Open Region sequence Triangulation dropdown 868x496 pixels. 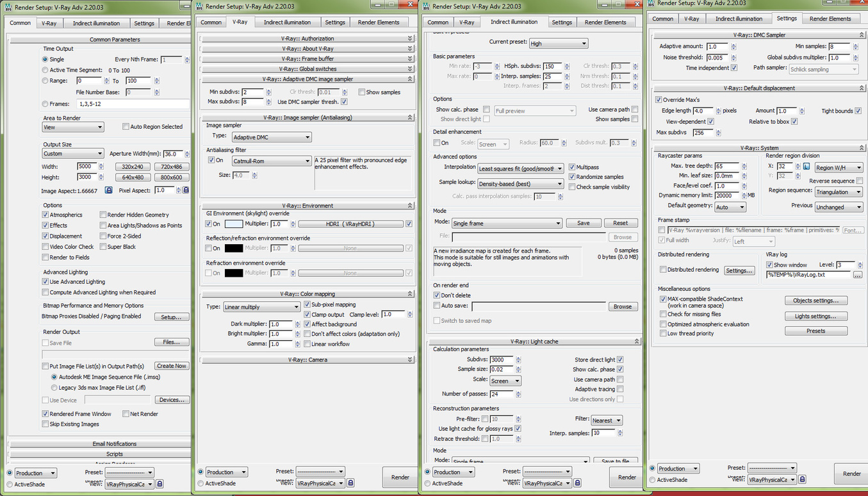(x=839, y=192)
